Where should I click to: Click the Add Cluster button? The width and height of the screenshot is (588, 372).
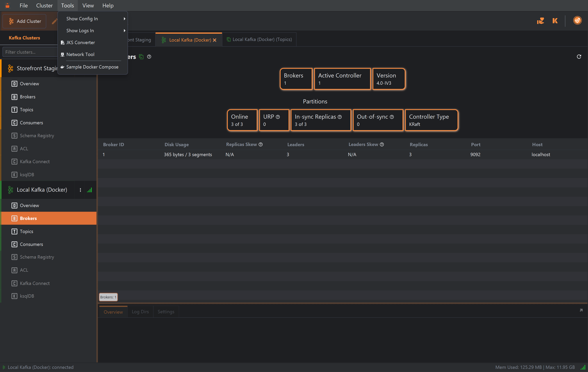tap(24, 21)
